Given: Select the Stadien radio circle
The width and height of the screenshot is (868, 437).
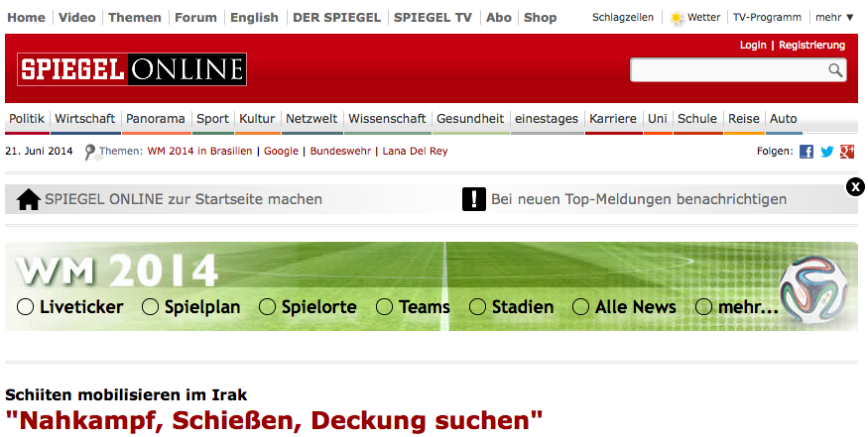Looking at the screenshot, I should [x=477, y=306].
